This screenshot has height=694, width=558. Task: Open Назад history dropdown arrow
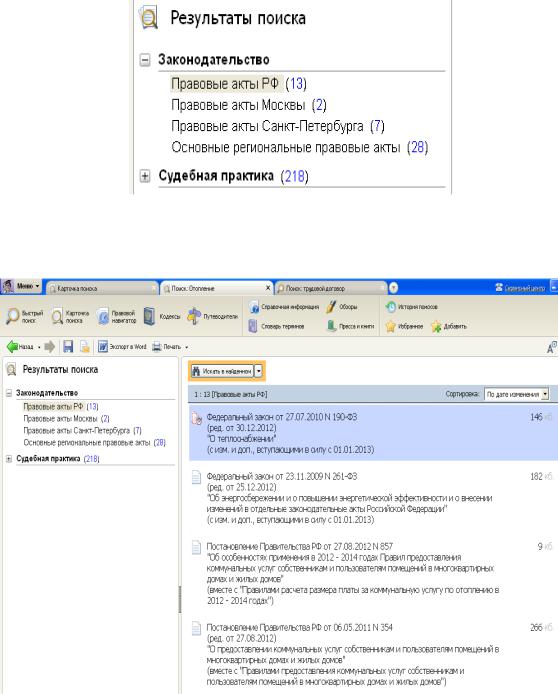click(39, 347)
